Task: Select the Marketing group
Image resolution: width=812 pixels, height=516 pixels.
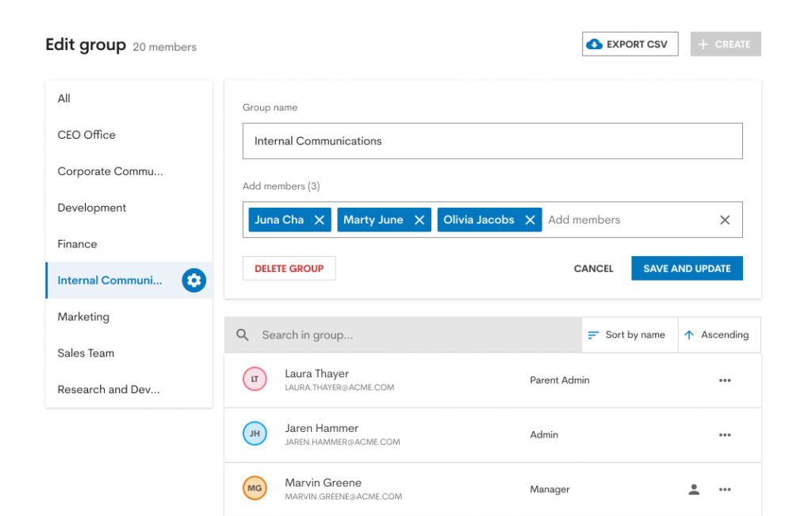Action: click(x=82, y=316)
